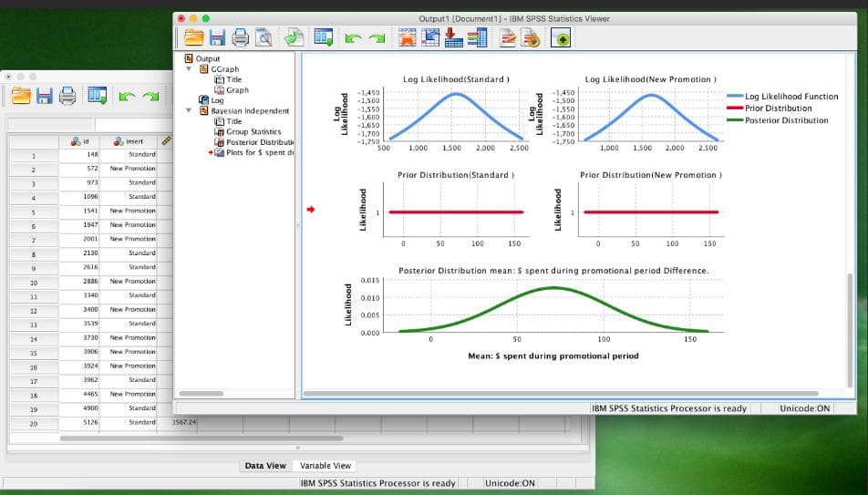Click cell with id 5126
The width and height of the screenshot is (868, 495).
pos(79,422)
